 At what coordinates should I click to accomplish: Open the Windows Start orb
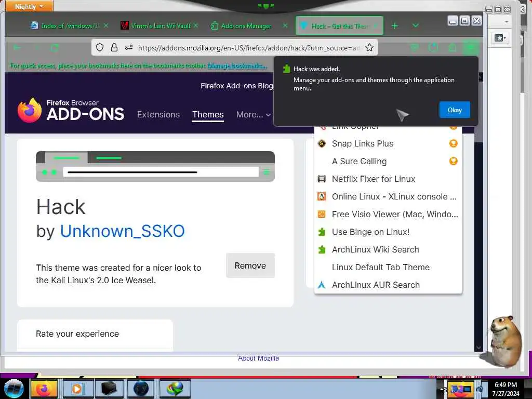tap(14, 388)
